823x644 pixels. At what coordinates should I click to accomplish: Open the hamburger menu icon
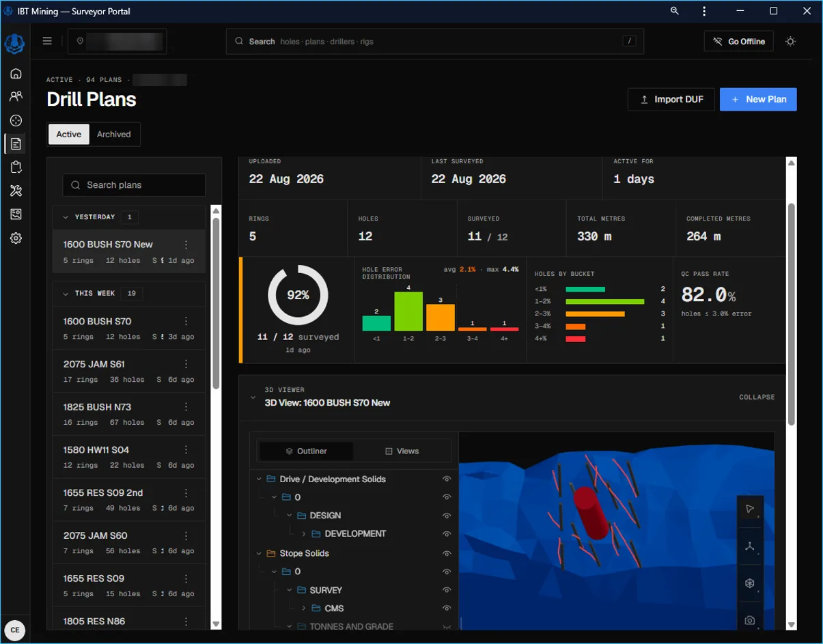coord(47,41)
